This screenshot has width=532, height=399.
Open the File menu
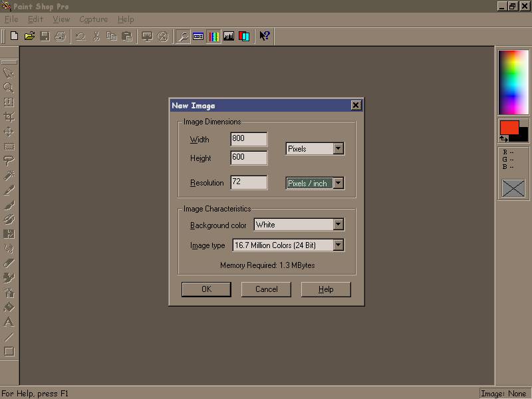pyautogui.click(x=11, y=19)
